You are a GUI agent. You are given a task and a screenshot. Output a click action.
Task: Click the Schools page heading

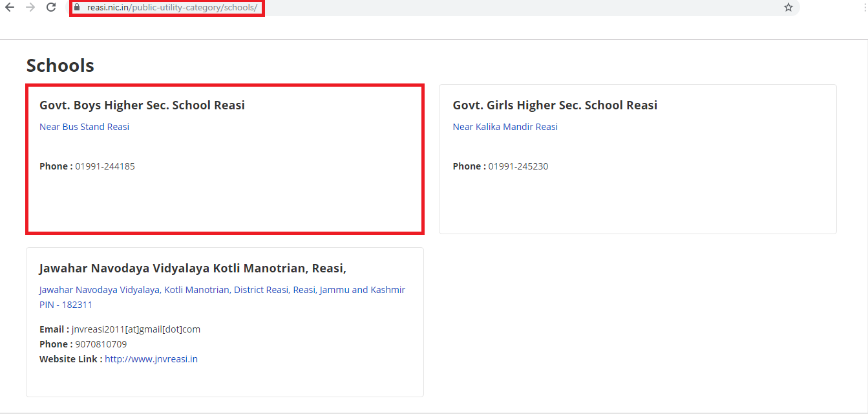(60, 65)
